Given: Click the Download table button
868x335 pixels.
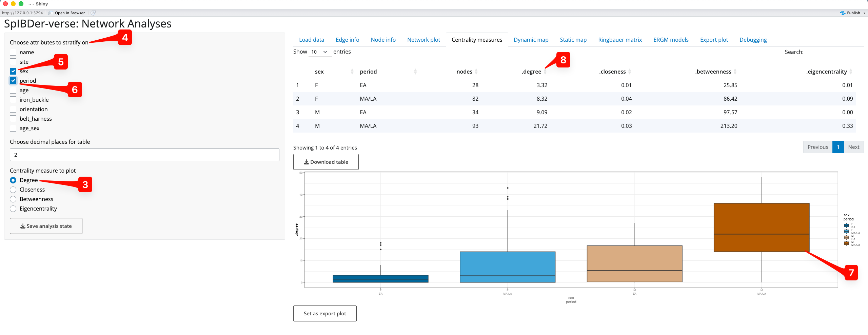Looking at the screenshot, I should [326, 162].
